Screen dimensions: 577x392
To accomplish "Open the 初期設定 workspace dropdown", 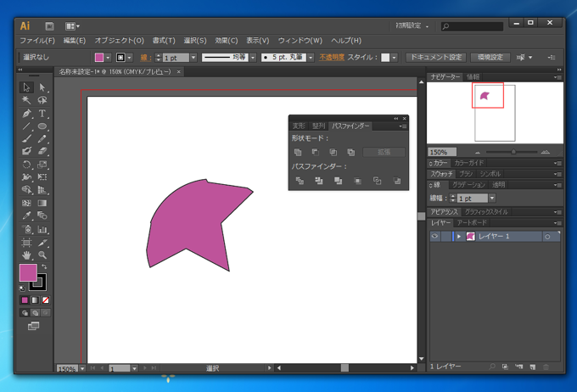I will click(x=412, y=25).
